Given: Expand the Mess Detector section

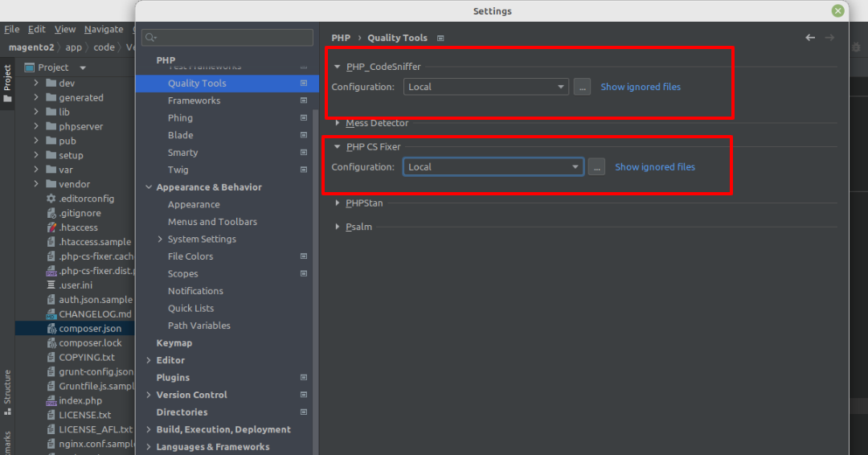Looking at the screenshot, I should click(x=337, y=123).
